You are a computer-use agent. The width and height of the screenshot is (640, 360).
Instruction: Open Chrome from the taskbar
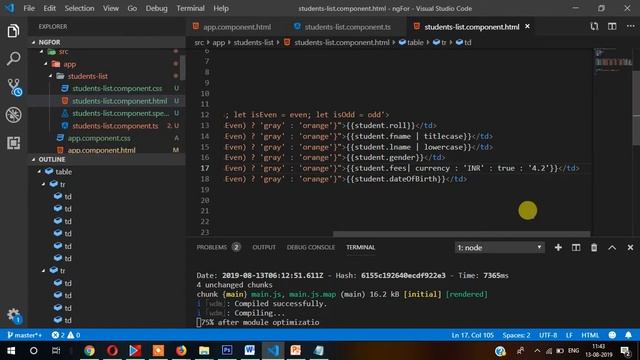coord(89,351)
